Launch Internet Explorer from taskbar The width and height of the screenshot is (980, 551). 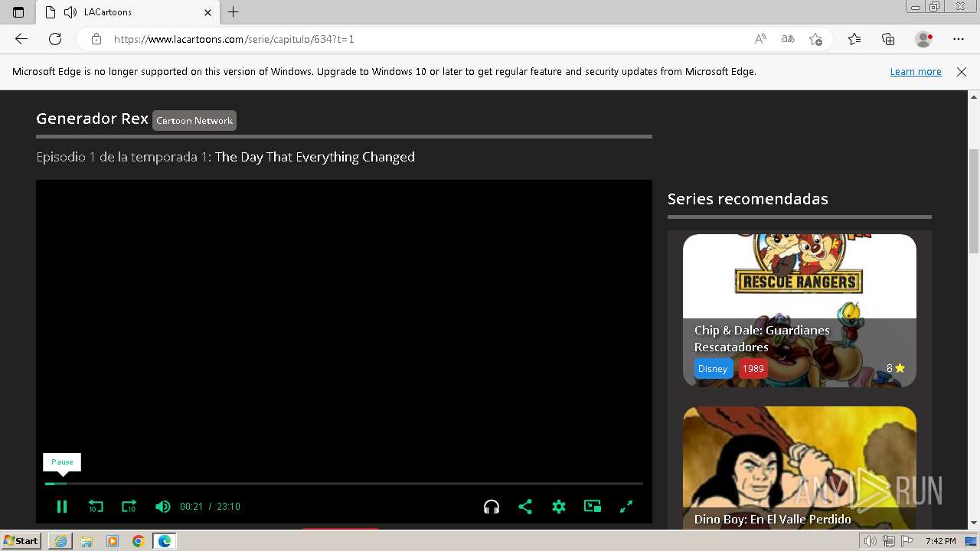point(60,541)
